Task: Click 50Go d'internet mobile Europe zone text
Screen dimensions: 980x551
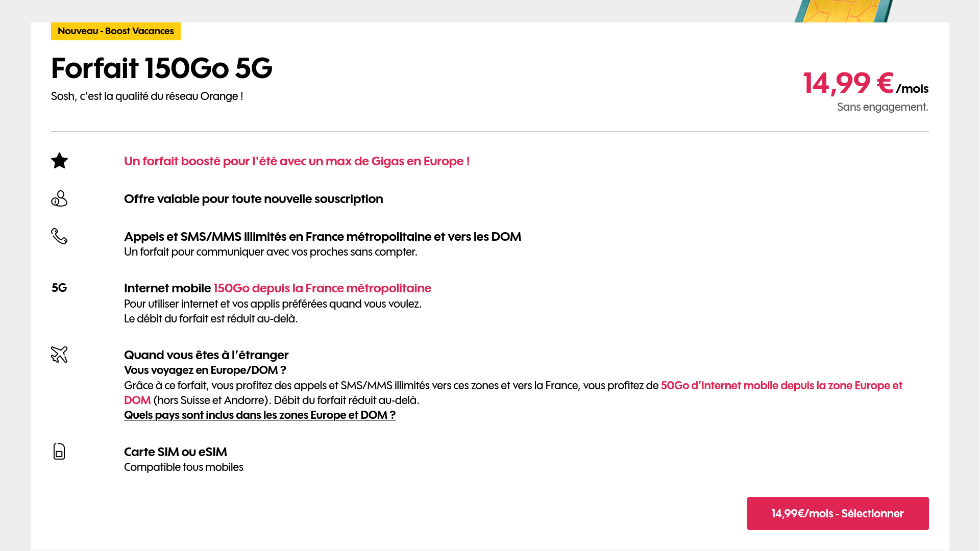Action: pyautogui.click(x=513, y=393)
